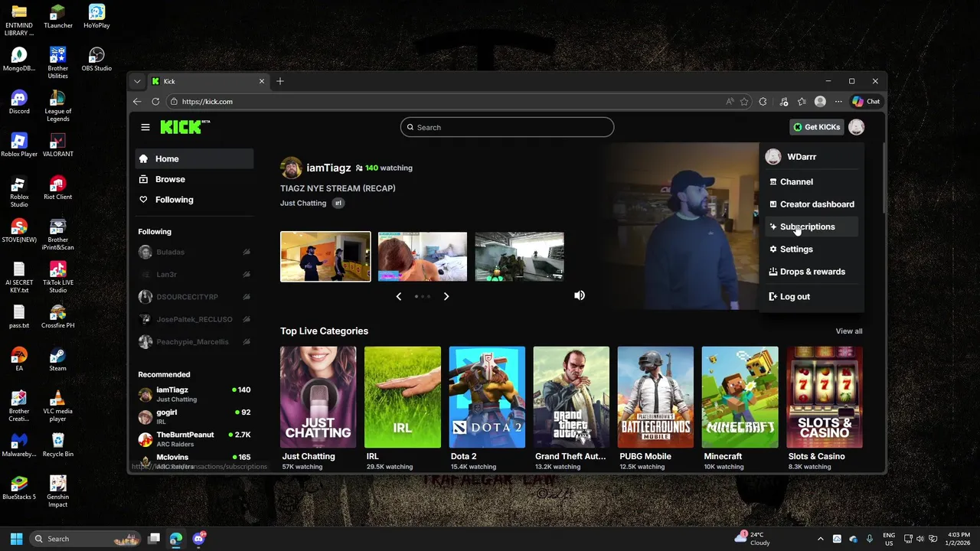Open media control music icon in toolbar

[783, 101]
